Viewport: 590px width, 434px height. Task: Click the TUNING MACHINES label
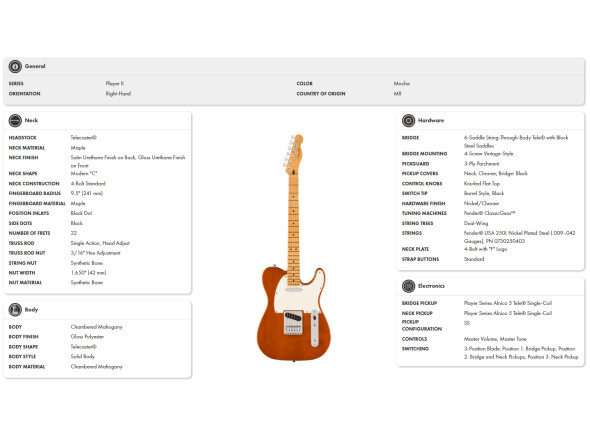424,213
